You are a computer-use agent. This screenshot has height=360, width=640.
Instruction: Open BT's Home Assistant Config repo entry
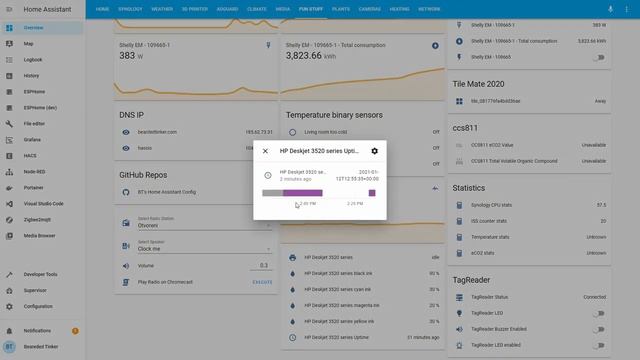click(x=196, y=192)
